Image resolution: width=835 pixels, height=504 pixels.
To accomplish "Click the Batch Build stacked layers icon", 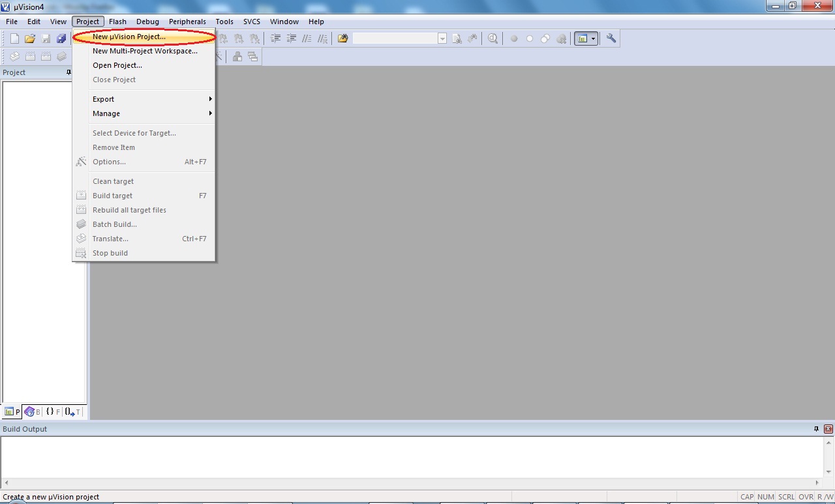I will [x=61, y=57].
